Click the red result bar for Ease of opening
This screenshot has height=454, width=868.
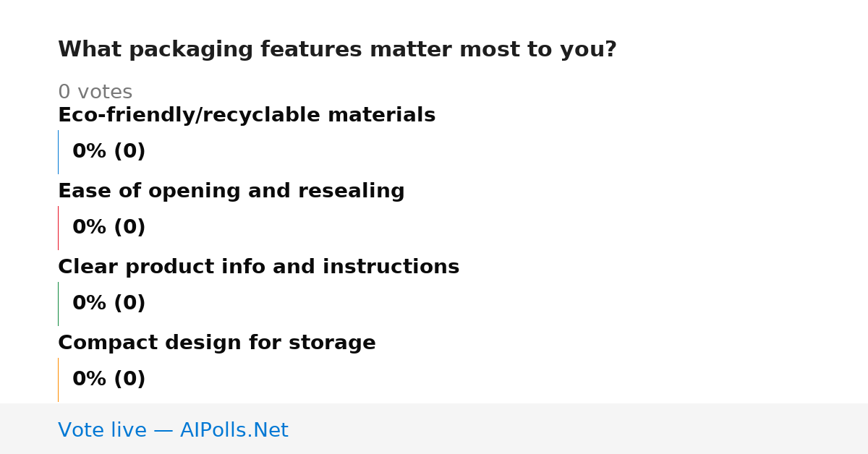point(58,228)
